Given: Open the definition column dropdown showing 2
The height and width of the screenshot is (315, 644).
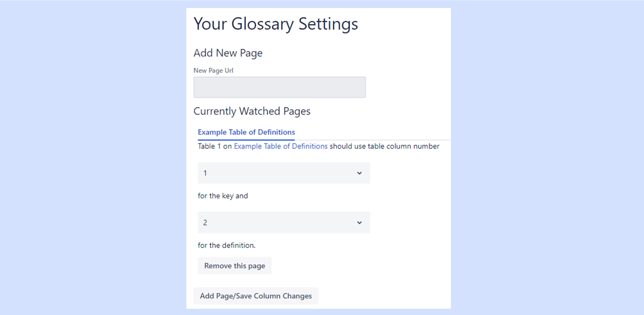Looking at the screenshot, I should (x=284, y=223).
